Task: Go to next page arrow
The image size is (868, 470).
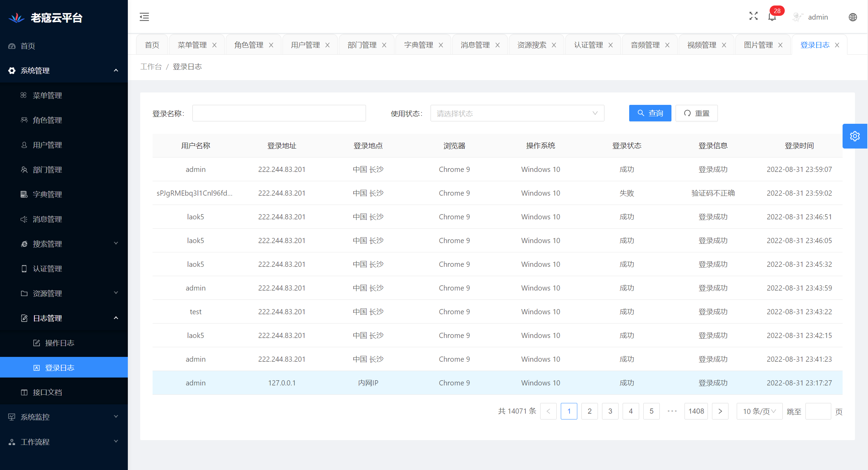Action: point(720,411)
